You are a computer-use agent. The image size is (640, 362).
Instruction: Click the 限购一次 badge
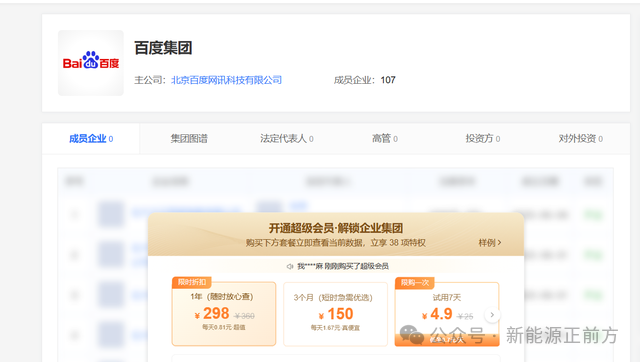coord(415,282)
